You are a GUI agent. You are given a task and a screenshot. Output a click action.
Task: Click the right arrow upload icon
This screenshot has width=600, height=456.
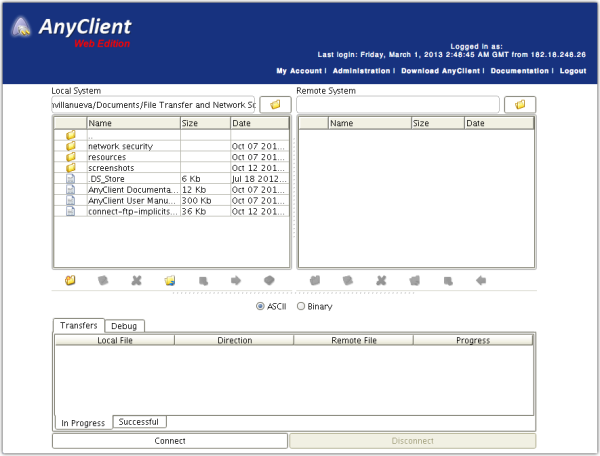(x=236, y=281)
